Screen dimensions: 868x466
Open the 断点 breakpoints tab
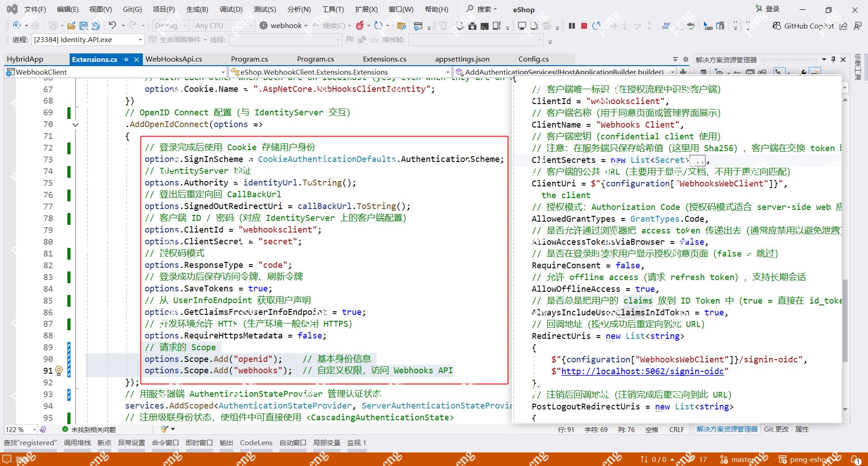click(104, 443)
